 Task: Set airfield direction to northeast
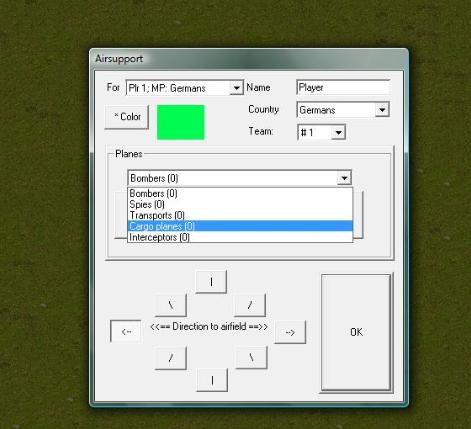250,305
